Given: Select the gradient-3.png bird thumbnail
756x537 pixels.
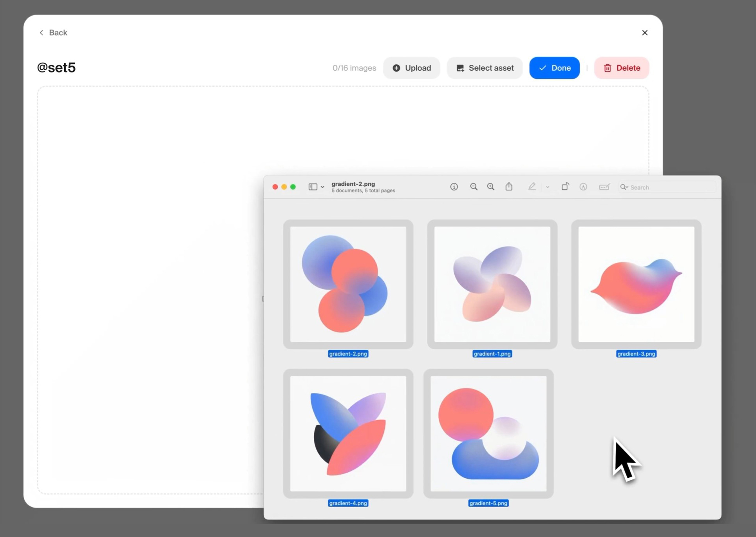Looking at the screenshot, I should 636,284.
